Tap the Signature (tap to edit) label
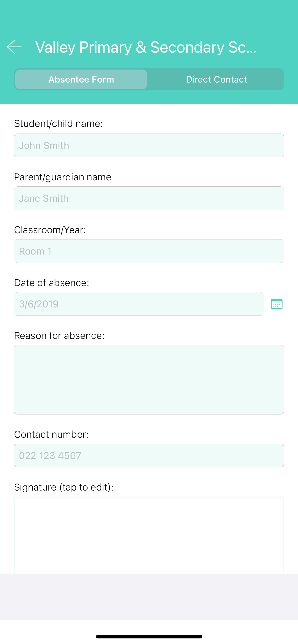Image resolution: width=298 pixels, height=644 pixels. coord(64,487)
